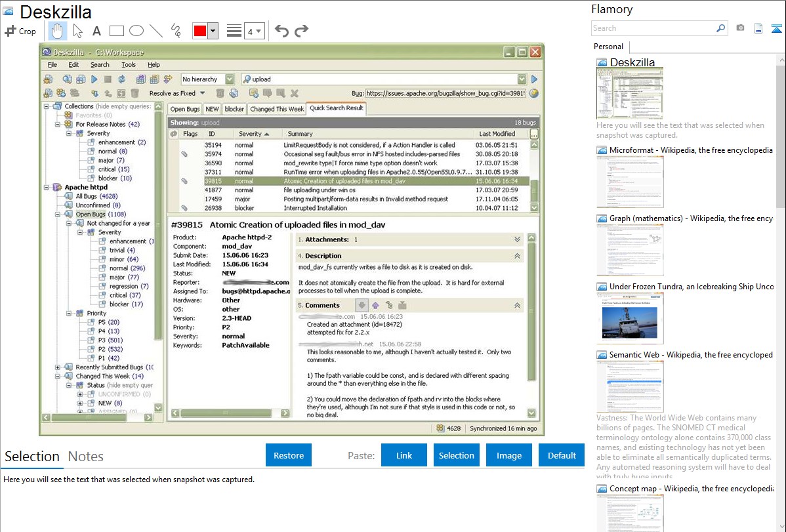Open the Edit menu in Deskzilla
Screen dimensions: 786x532
[x=73, y=65]
